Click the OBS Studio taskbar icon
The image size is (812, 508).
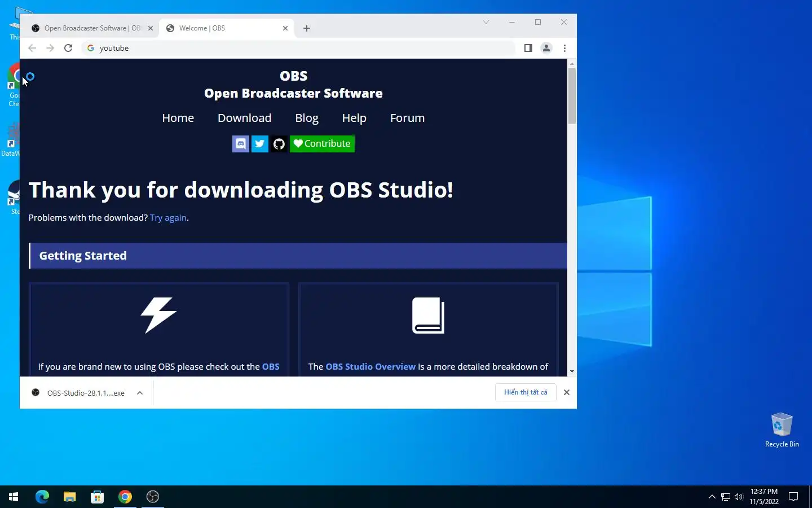pyautogui.click(x=153, y=497)
